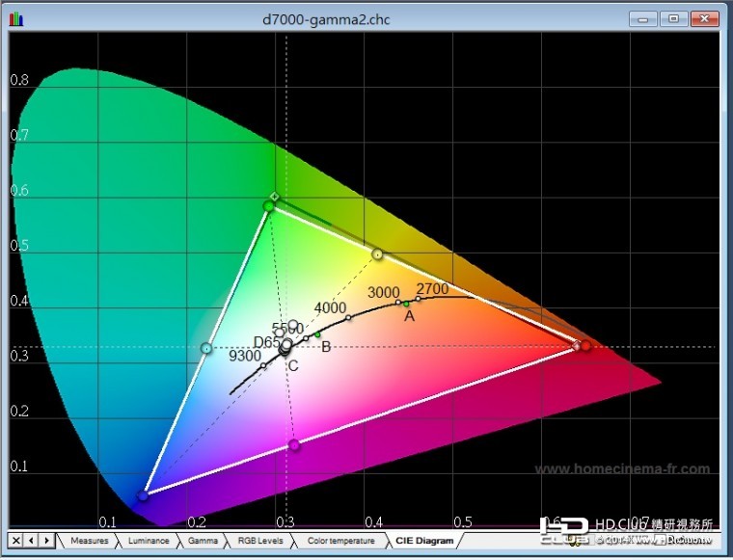Select the blue primary measurement point
Screen dimensions: 733x560
tap(143, 495)
